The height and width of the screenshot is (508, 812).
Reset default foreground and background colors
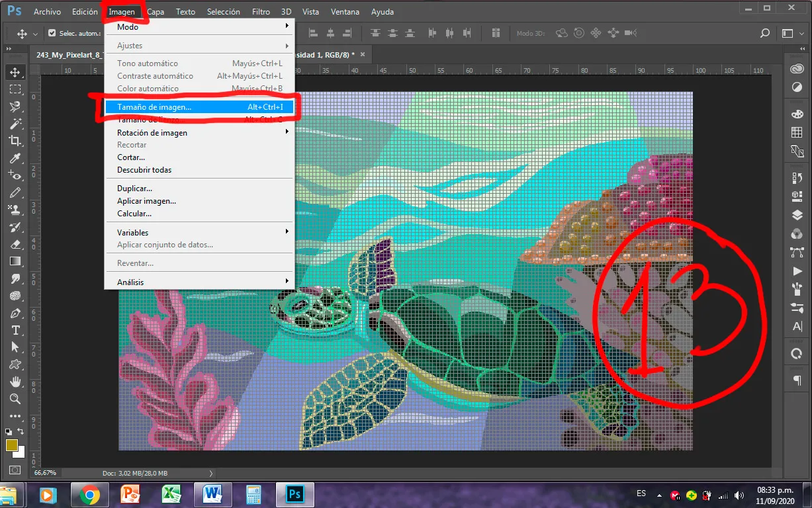point(9,431)
